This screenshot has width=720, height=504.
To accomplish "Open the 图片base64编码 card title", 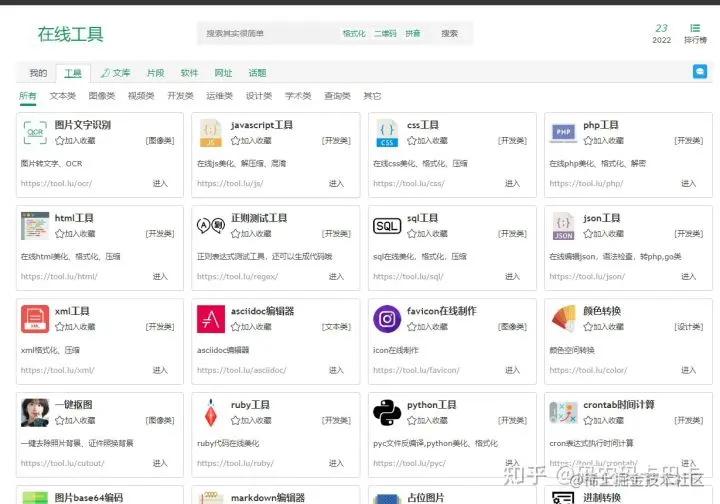I will click(x=89, y=498).
